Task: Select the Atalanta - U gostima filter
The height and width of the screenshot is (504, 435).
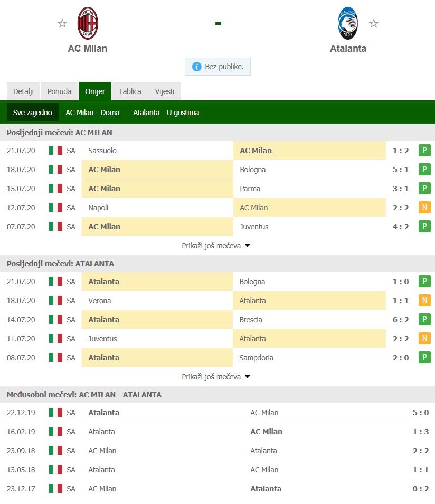Action: [166, 113]
